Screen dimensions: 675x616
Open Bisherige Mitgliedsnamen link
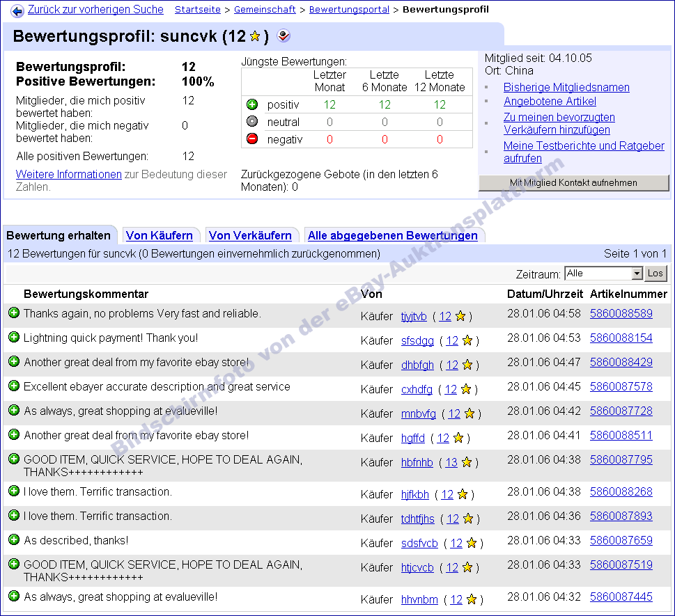click(566, 87)
